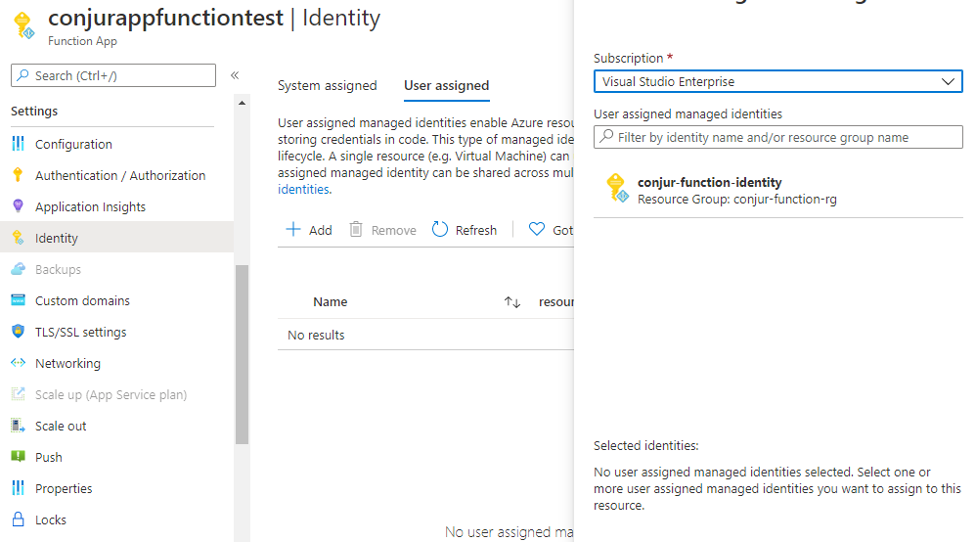Click the Networking icon
This screenshot has width=977, height=543.
(17, 363)
